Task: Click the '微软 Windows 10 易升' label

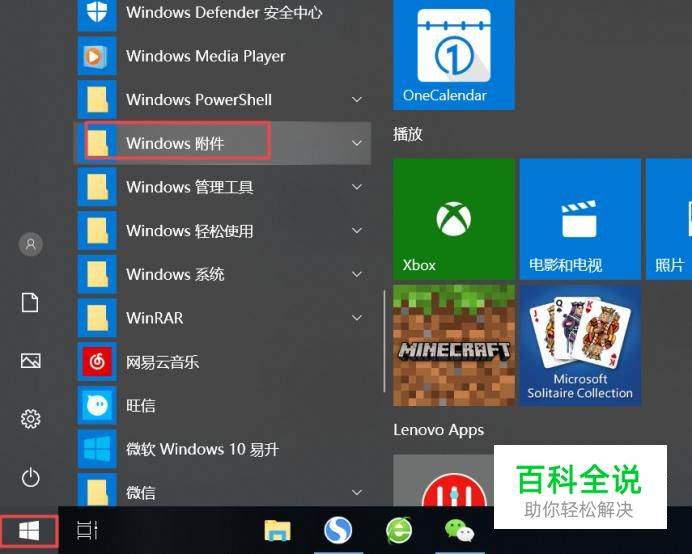Action: coord(203,449)
